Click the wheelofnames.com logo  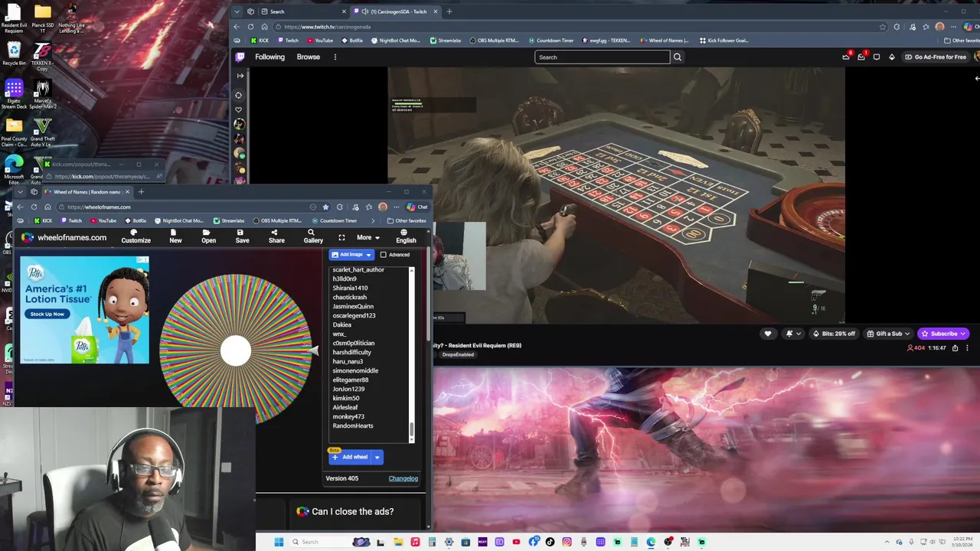coord(64,237)
